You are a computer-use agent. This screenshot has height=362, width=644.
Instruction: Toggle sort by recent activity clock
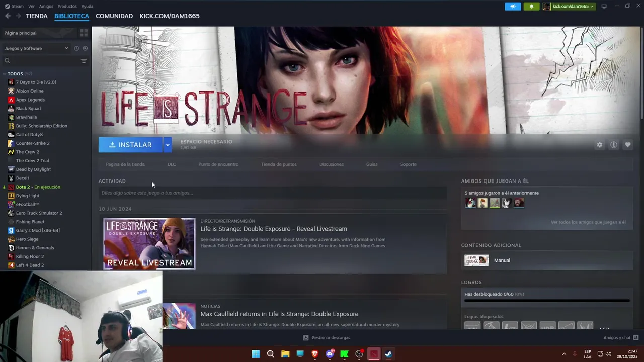[76, 48]
